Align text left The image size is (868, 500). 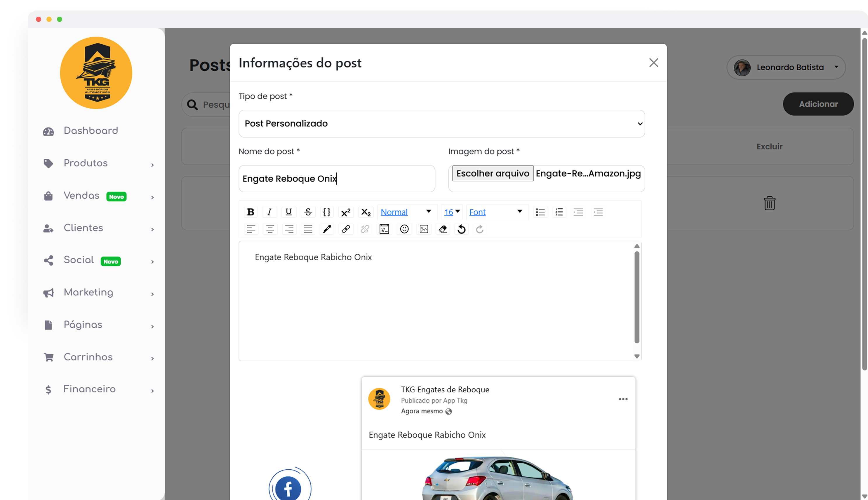coord(251,229)
